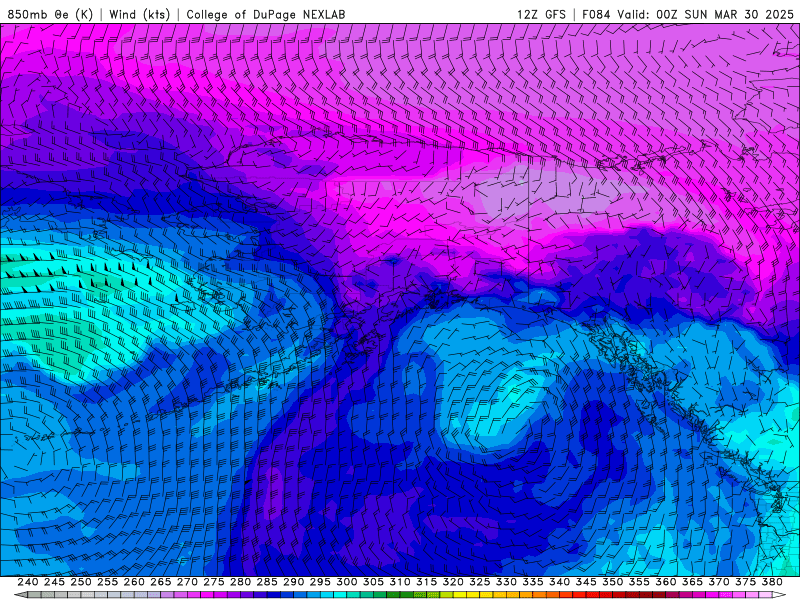Image resolution: width=800 pixels, height=600 pixels.
Task: Click the 315 value on the color scale
Action: tap(426, 582)
